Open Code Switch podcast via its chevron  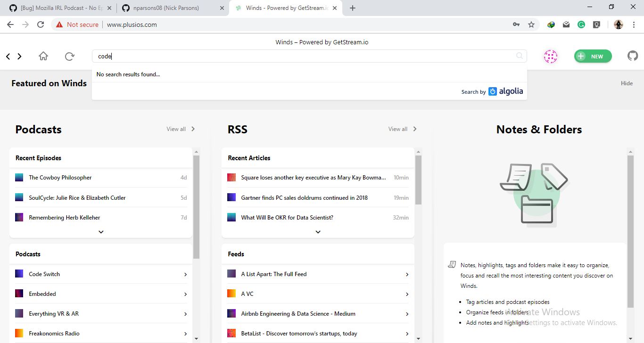[x=185, y=274]
